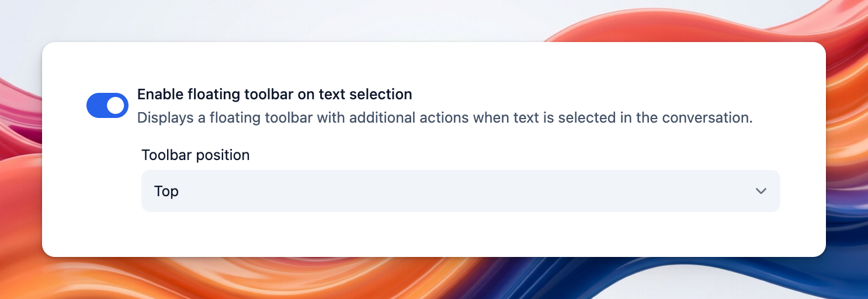Click the word "Top" in the select box
Viewport: 868px width, 299px height.
(166, 191)
